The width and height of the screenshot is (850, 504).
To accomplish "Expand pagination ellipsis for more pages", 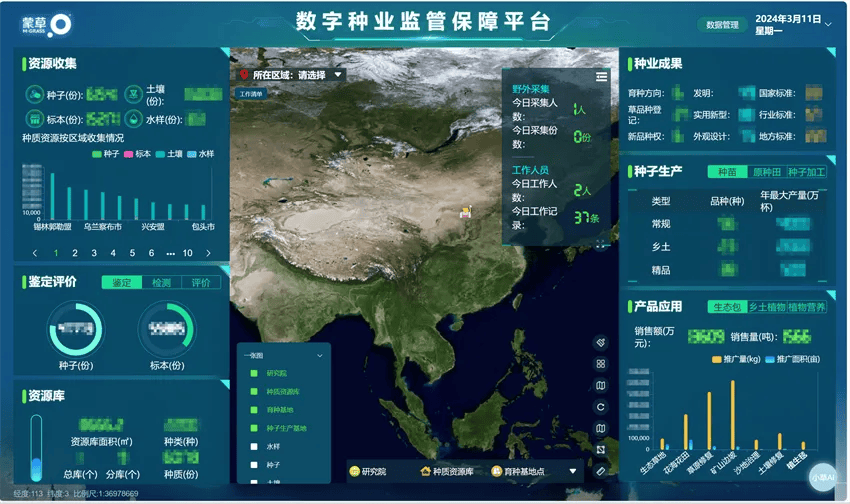I will (x=171, y=253).
